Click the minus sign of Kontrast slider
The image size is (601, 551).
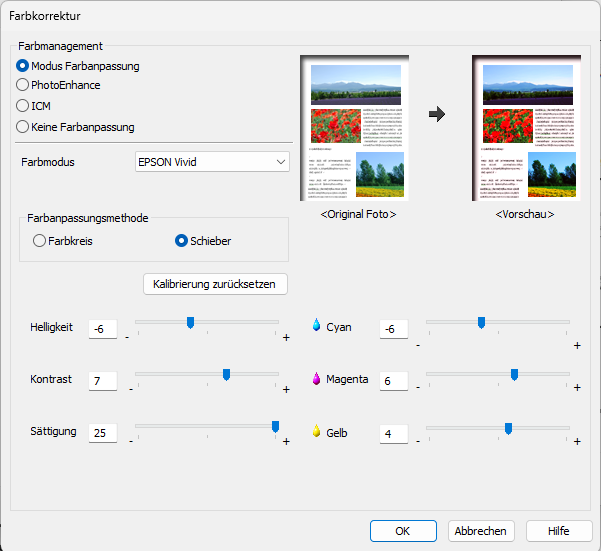click(131, 389)
